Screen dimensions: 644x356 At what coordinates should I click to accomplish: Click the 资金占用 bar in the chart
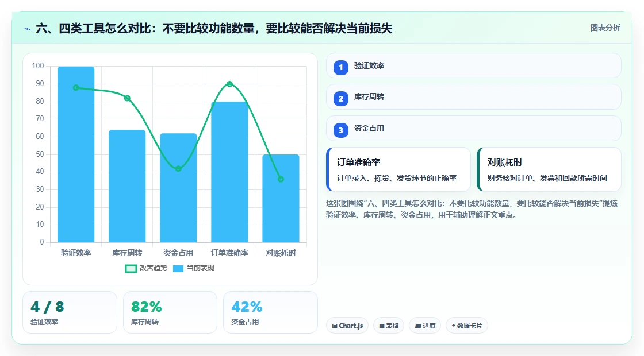(178, 188)
